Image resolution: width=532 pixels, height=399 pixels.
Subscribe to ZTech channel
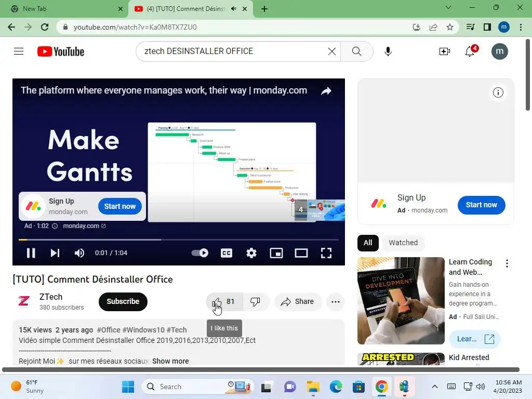pos(123,302)
